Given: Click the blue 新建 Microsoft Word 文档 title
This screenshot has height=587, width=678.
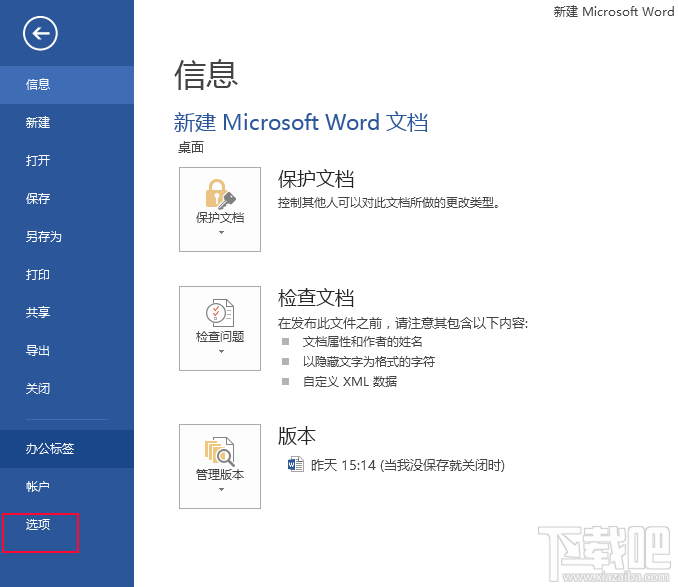Looking at the screenshot, I should (x=301, y=122).
